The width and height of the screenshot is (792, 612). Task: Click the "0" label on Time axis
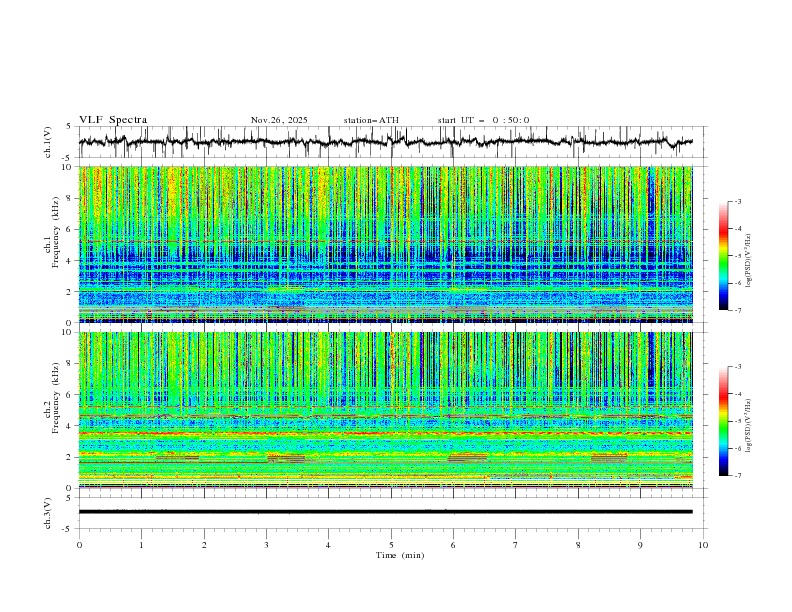[x=79, y=545]
